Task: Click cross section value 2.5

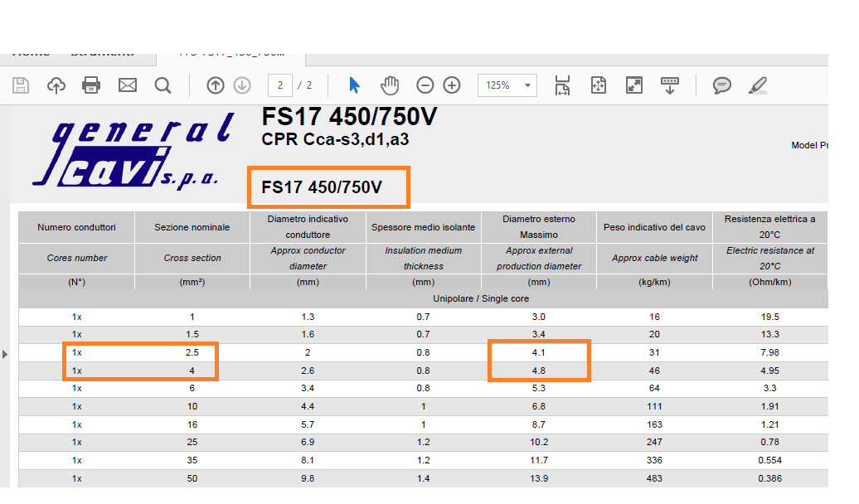Action: (x=192, y=352)
